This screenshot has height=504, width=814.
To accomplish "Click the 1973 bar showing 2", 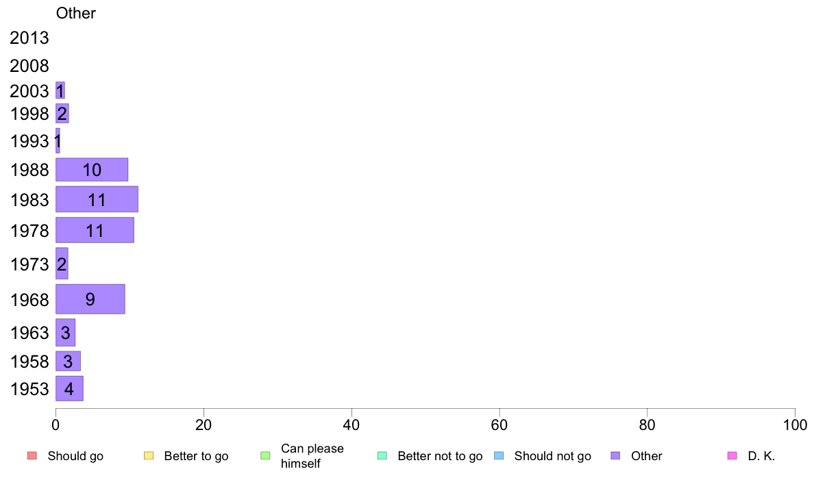I will pos(62,264).
